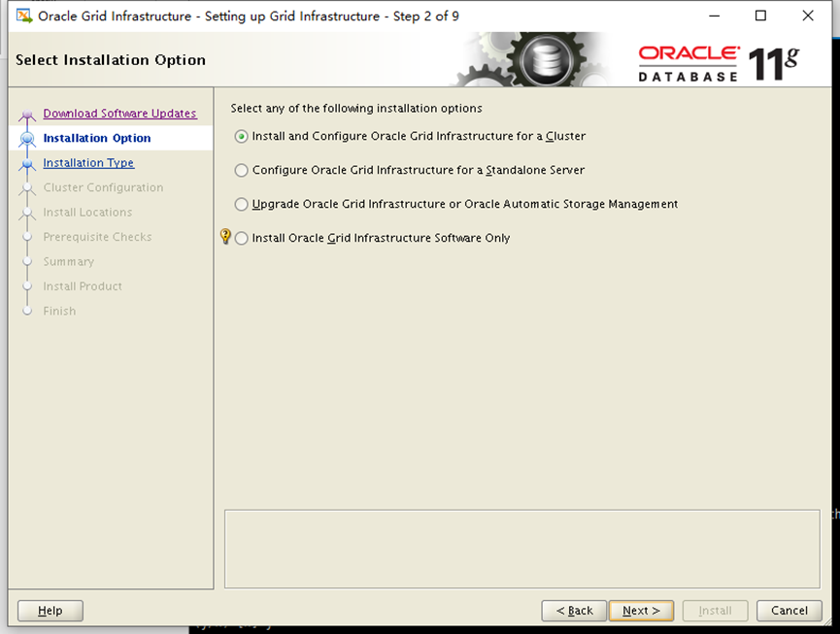Select Install and Configure Grid Infrastructure for Cluster
840x634 pixels.
click(x=242, y=137)
